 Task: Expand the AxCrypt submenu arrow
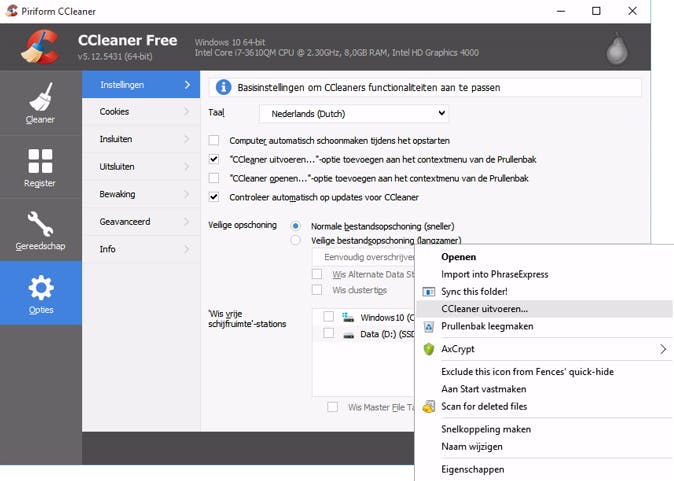pyautogui.click(x=663, y=349)
